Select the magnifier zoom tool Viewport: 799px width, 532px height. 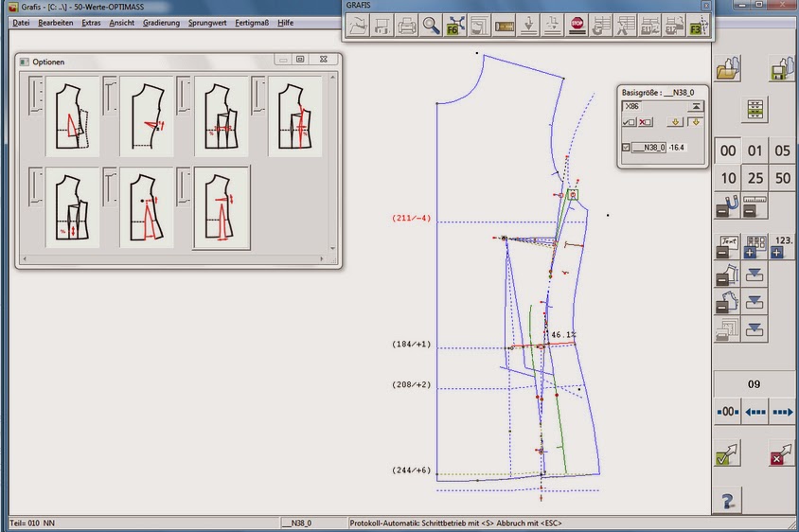click(x=431, y=25)
